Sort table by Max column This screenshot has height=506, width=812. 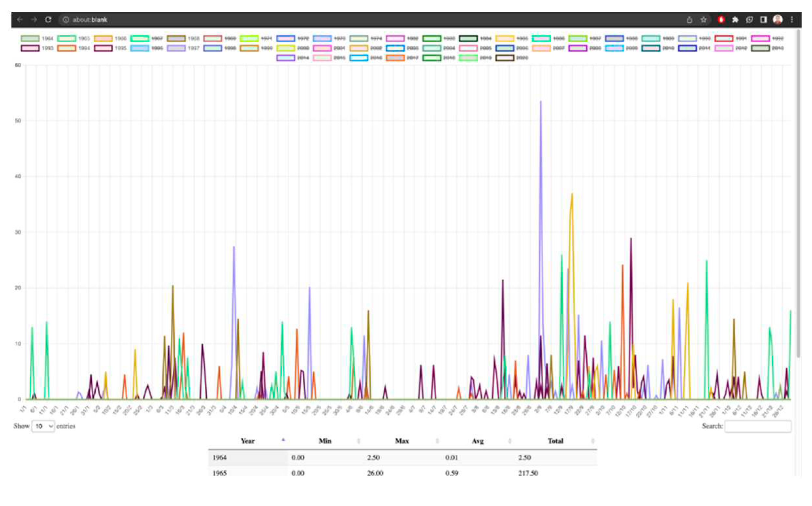[402, 441]
